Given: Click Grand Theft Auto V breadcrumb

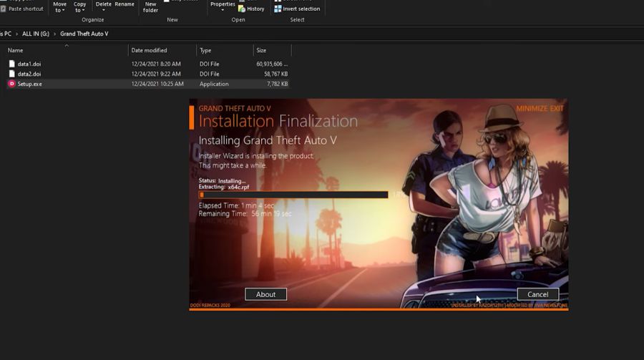Looking at the screenshot, I should [84, 34].
